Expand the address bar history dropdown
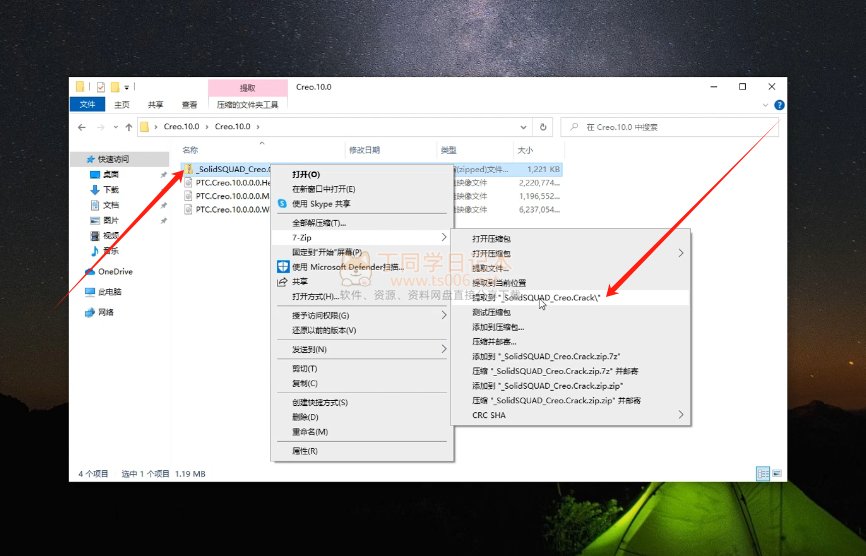The image size is (866, 556). [523, 127]
